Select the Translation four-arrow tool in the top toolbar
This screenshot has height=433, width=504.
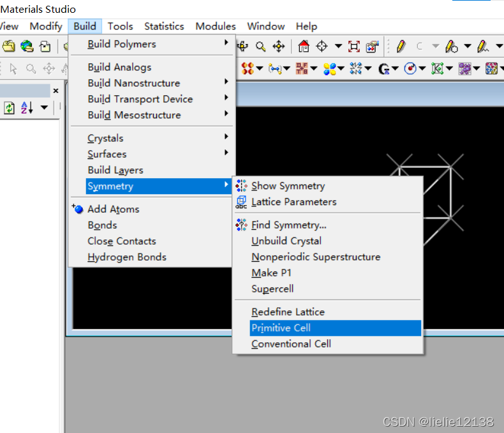279,47
